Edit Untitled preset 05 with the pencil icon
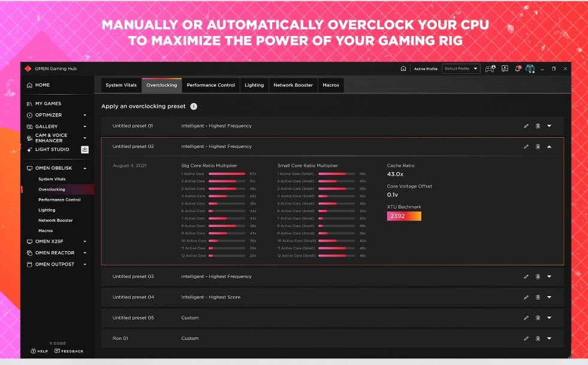Screen dimensions: 588x365 tap(526, 318)
